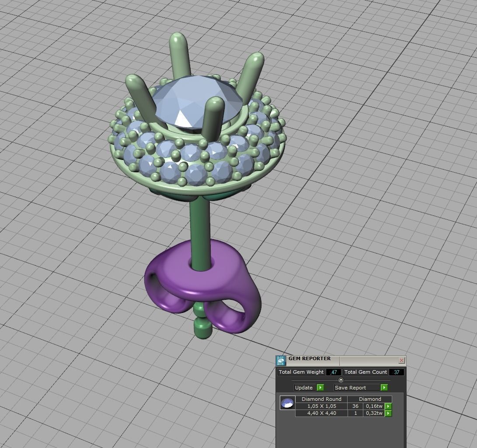The height and width of the screenshot is (448, 477).
Task: Select the '4,40 X 4,40' size cell
Action: (321, 413)
